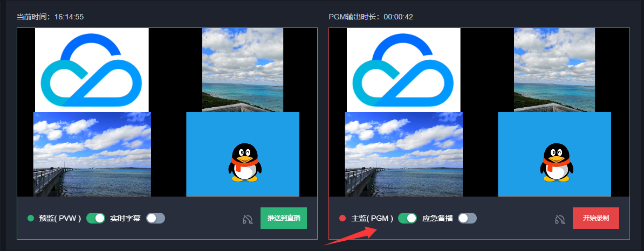This screenshot has width=644, height=251.
Task: Select Tencent Cloud logo in PGM output
Action: click(x=403, y=69)
